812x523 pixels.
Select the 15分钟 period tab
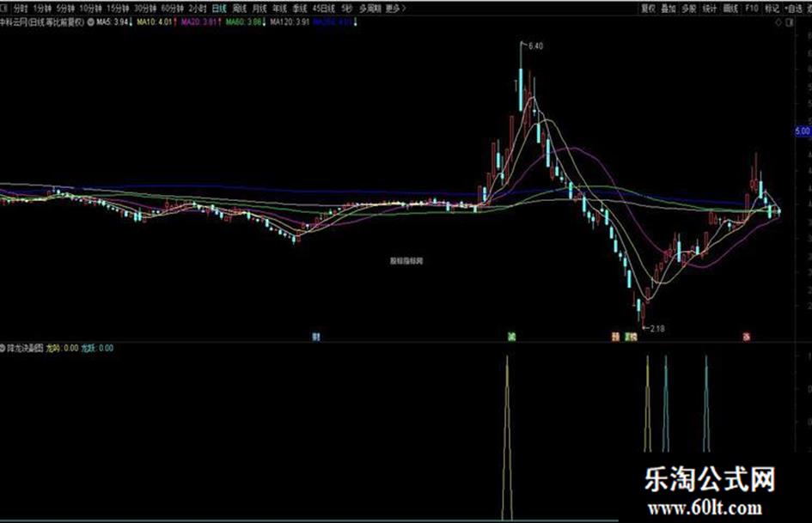point(118,9)
